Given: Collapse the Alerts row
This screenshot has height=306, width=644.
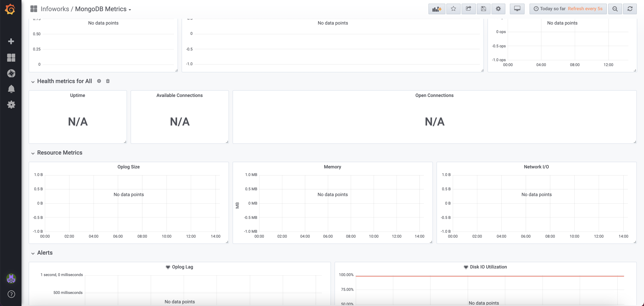Looking at the screenshot, I should click(33, 253).
